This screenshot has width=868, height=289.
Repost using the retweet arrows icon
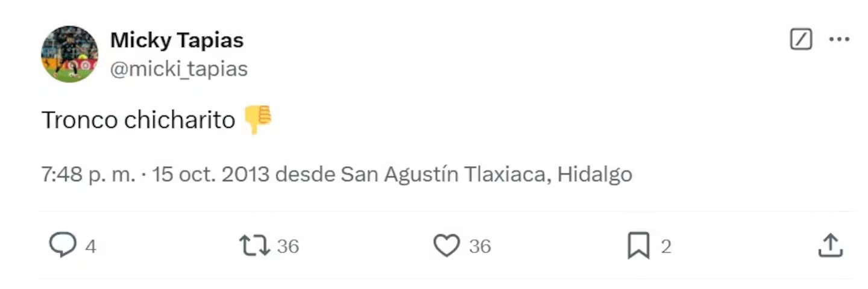click(255, 246)
